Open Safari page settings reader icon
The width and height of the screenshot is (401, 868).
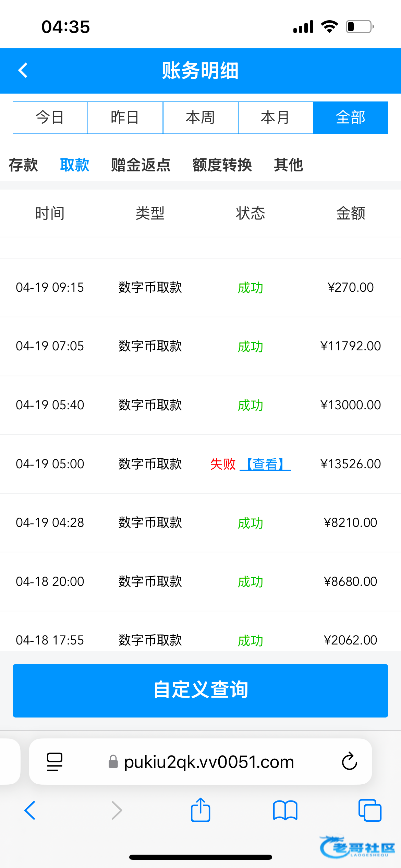54,762
